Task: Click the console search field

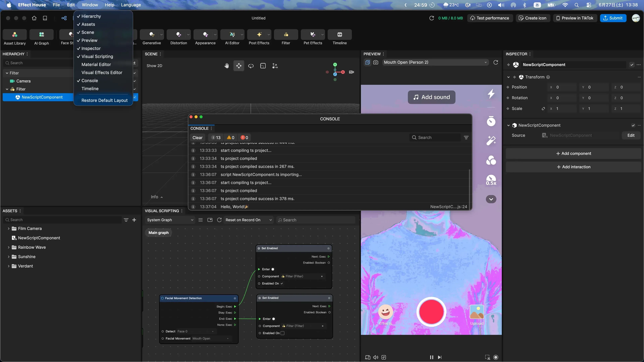Action: tap(435, 137)
